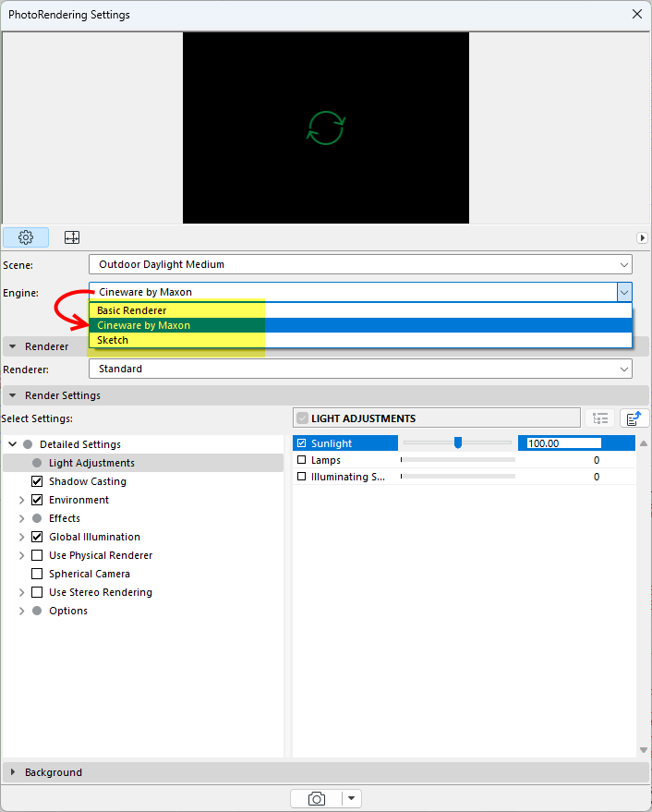Open the settings gear tab

pyautogui.click(x=26, y=237)
